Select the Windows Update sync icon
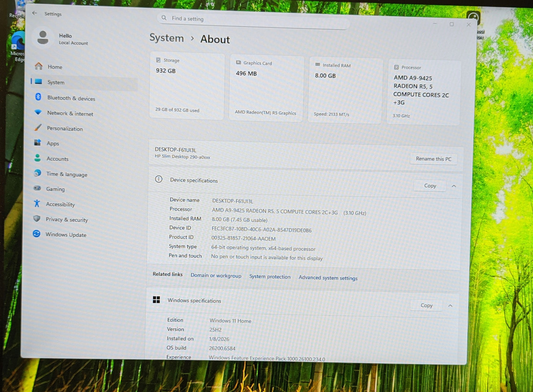The height and width of the screenshot is (392, 533). coord(36,234)
